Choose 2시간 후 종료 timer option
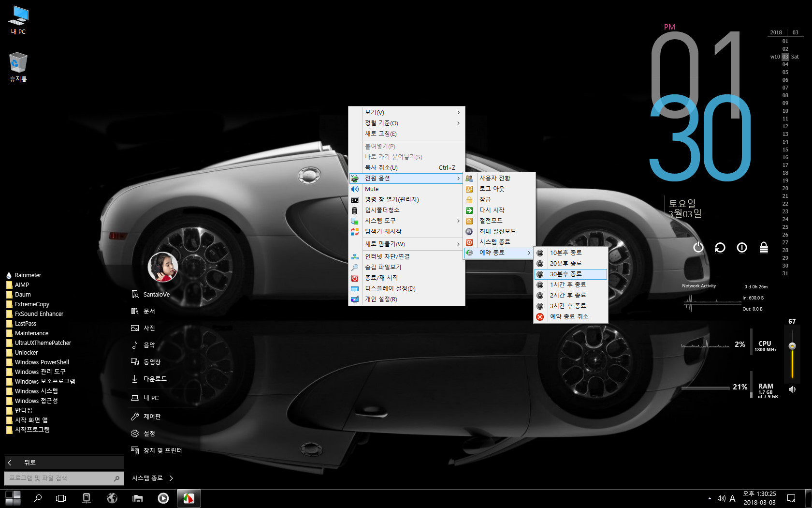This screenshot has width=812, height=508. coord(570,295)
